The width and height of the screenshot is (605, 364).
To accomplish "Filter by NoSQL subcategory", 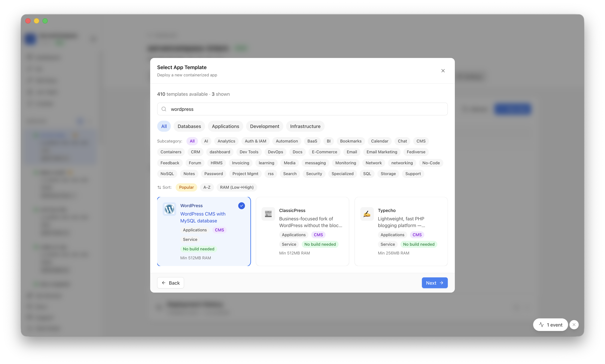I will point(167,174).
